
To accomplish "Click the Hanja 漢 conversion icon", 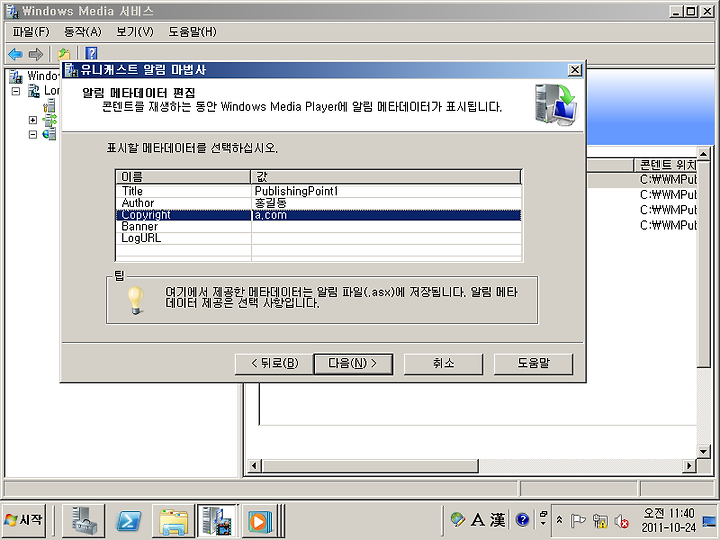I will click(x=497, y=520).
